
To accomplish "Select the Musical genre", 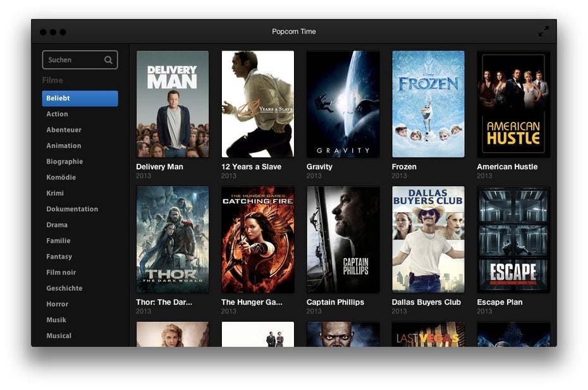I will tap(59, 336).
